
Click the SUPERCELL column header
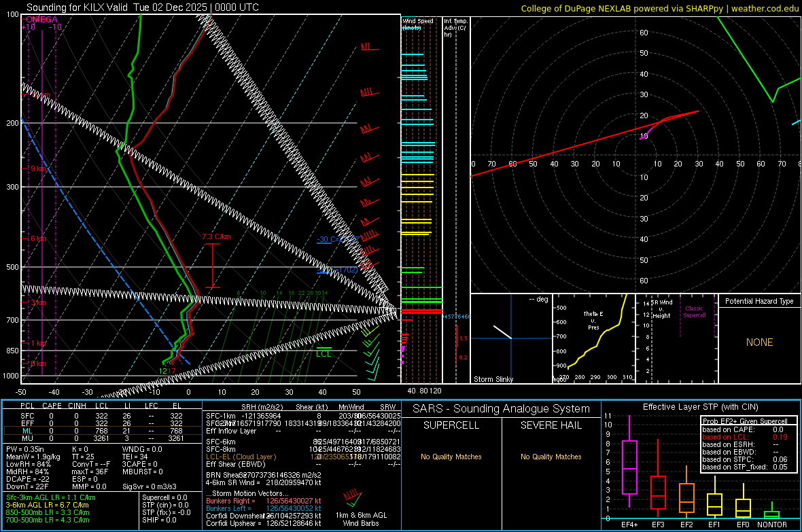coord(451,425)
